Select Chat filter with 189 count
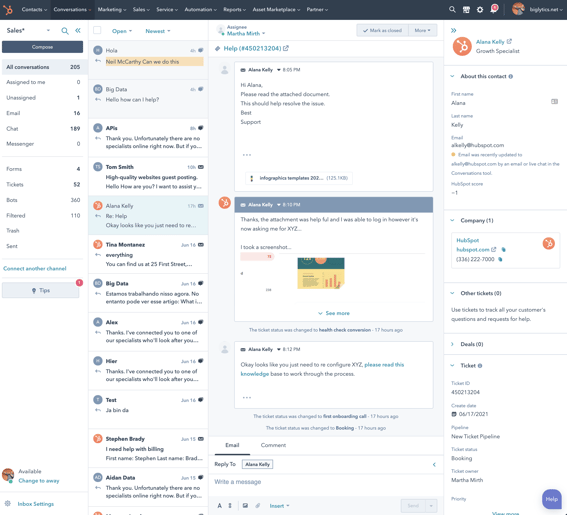This screenshot has height=515, width=567. click(43, 128)
